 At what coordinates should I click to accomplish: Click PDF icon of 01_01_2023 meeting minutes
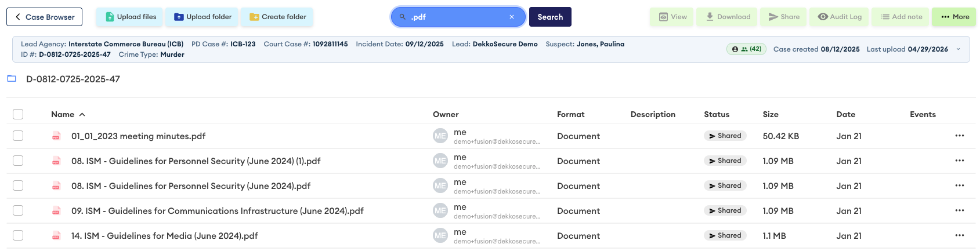click(x=56, y=136)
